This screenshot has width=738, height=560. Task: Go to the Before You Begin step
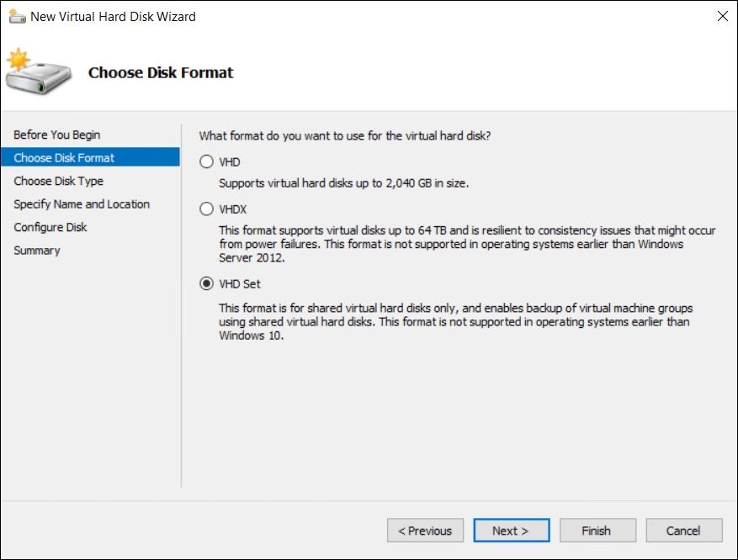point(57,135)
